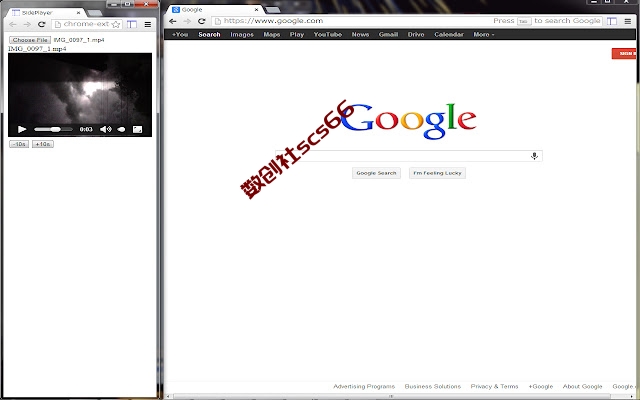Adjust the video volume slider knob
The width and height of the screenshot is (640, 400).
pos(122,129)
